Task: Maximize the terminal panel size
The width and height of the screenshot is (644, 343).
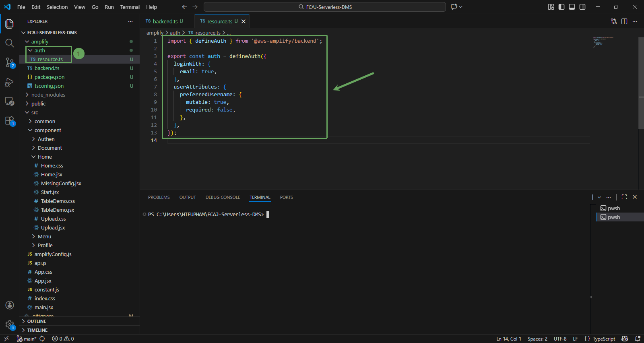Action: coord(624,197)
